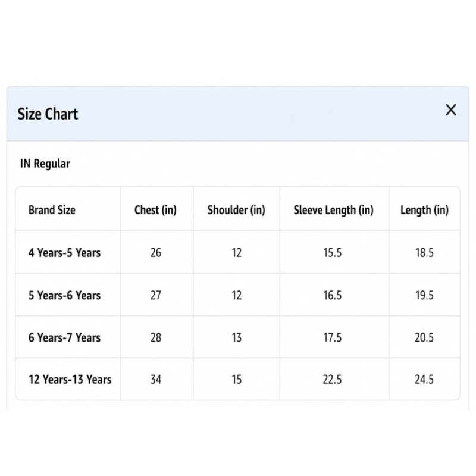The height and width of the screenshot is (476, 476).
Task: Click length value 24.5
Action: tap(424, 380)
